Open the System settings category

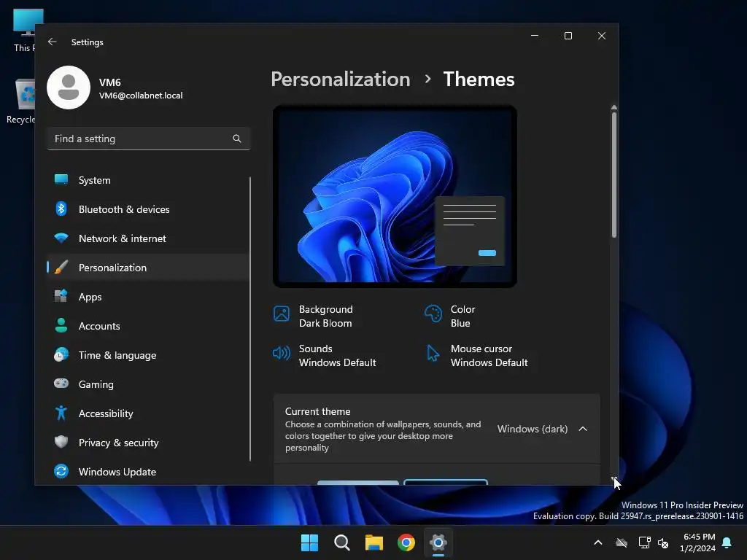point(148,180)
